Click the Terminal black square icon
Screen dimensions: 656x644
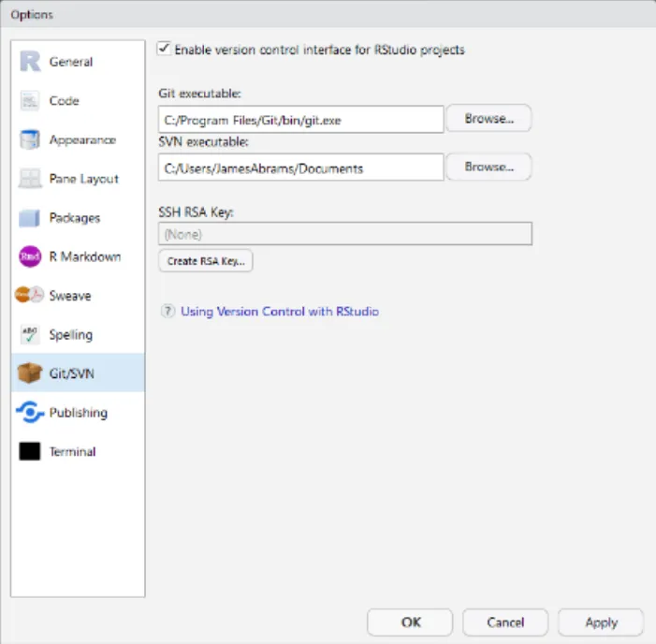click(30, 451)
